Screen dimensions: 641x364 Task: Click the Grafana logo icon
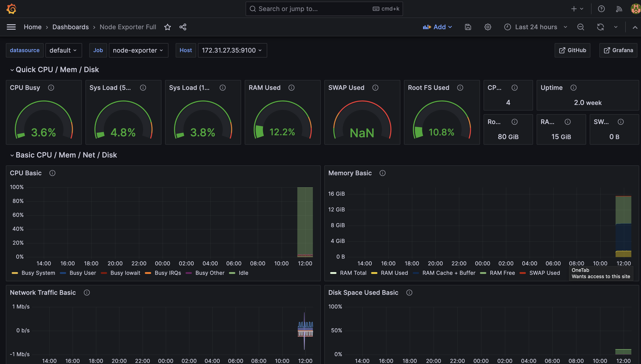click(11, 9)
